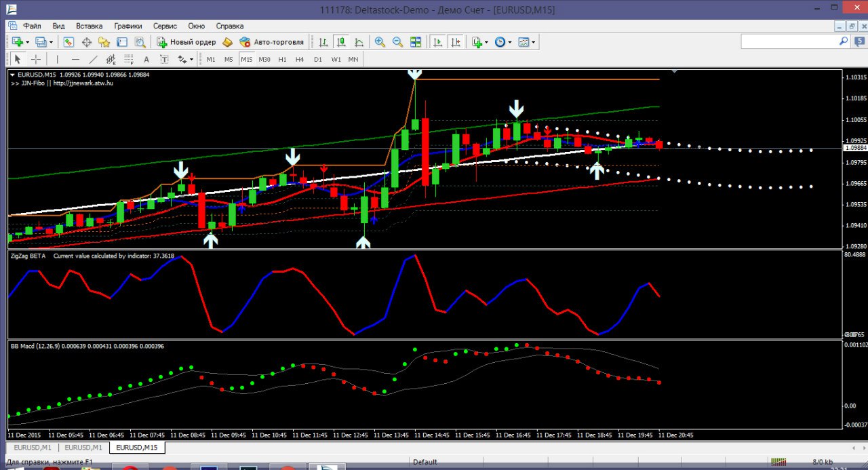Open the Market Watch panel icon
Image resolution: width=868 pixels, height=470 pixels.
tap(68, 42)
